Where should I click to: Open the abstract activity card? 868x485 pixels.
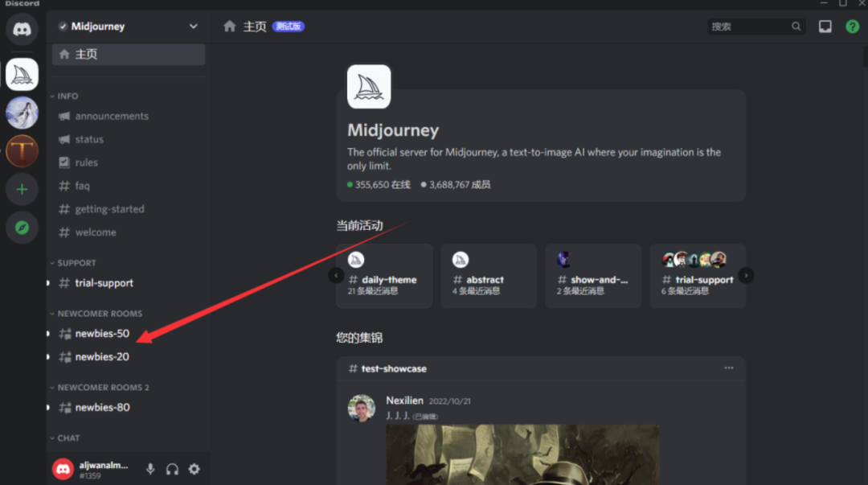(489, 276)
